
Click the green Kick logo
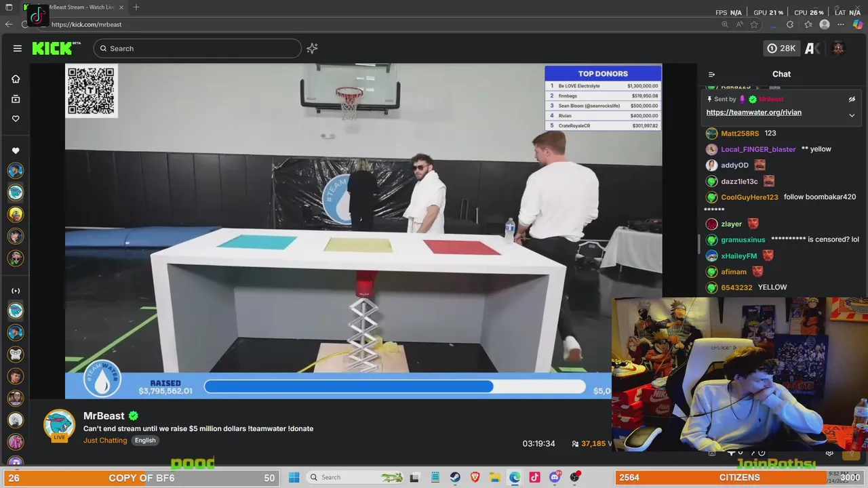(56, 48)
